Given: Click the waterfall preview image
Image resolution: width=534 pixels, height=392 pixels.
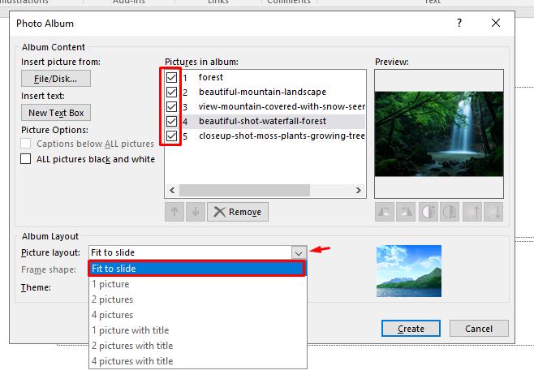Looking at the screenshot, I should 438,134.
